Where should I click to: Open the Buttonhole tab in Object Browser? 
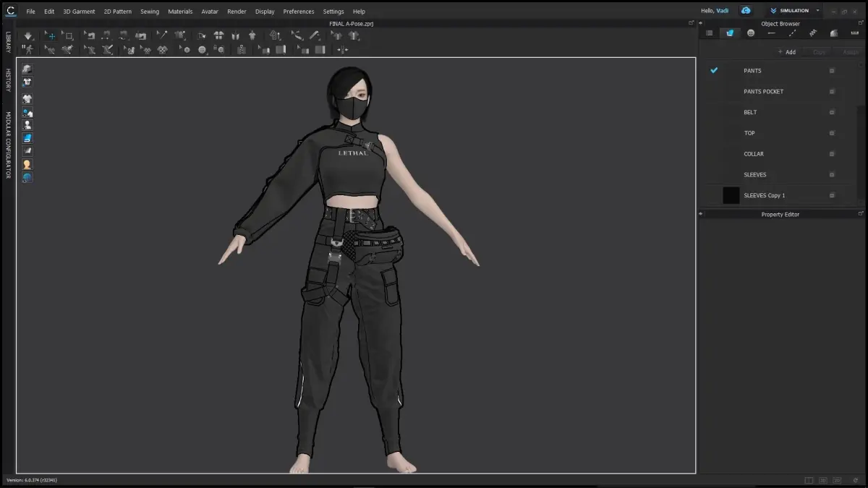pyautogui.click(x=771, y=33)
